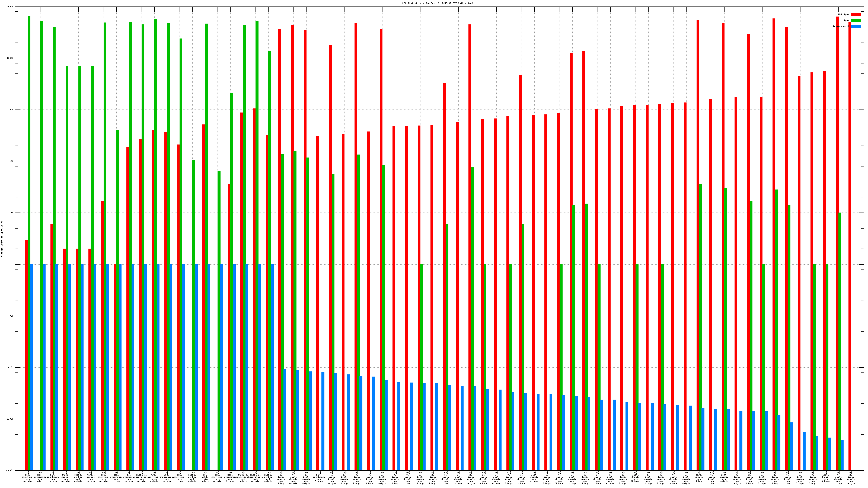Click the 100 y-axis tick label
The width and height of the screenshot is (868, 488).
[12, 161]
